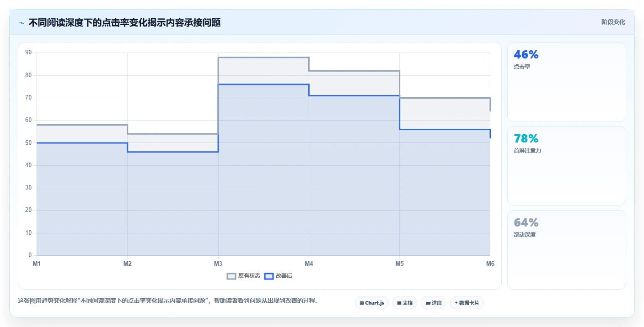Click the 50 value on the y-axis

pos(28,142)
